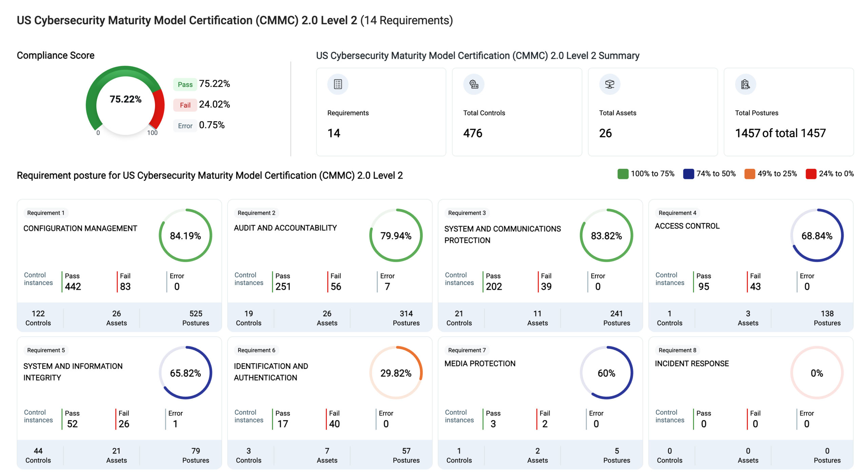Image resolution: width=868 pixels, height=473 pixels.
Task: Click 19 Controls in Audit and Accountability
Action: click(249, 318)
